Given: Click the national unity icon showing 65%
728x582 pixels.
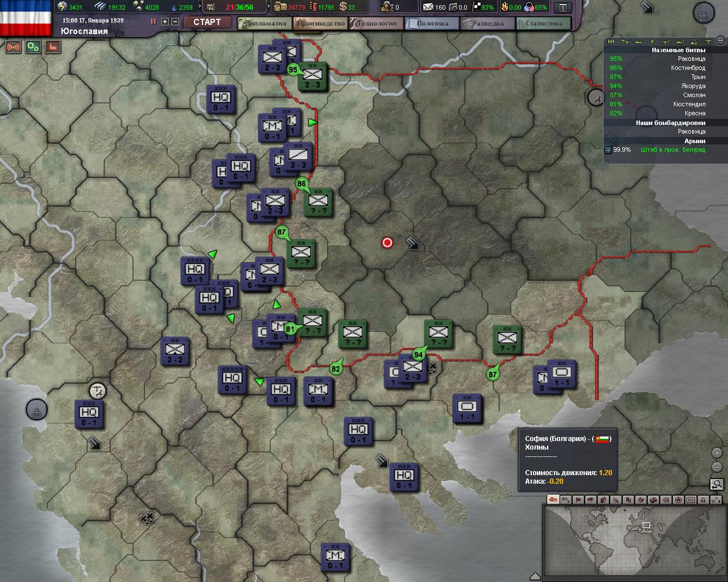Looking at the screenshot, I should (x=530, y=7).
